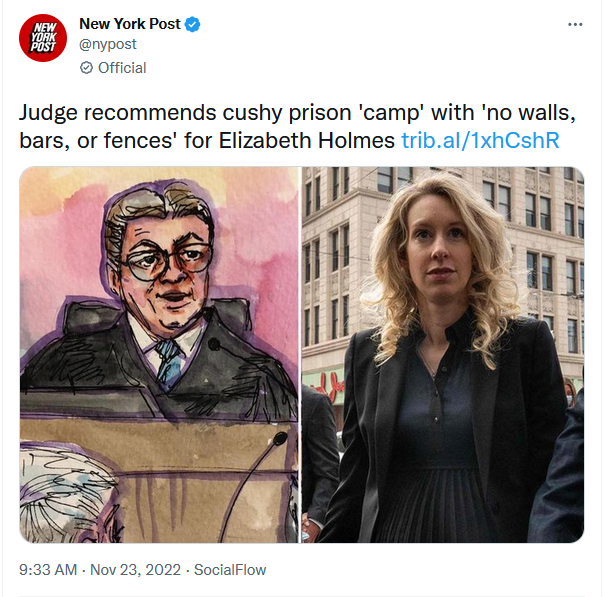Click the 9:33 AM timestamp
This screenshot has width=605, height=597.
pyautogui.click(x=48, y=570)
